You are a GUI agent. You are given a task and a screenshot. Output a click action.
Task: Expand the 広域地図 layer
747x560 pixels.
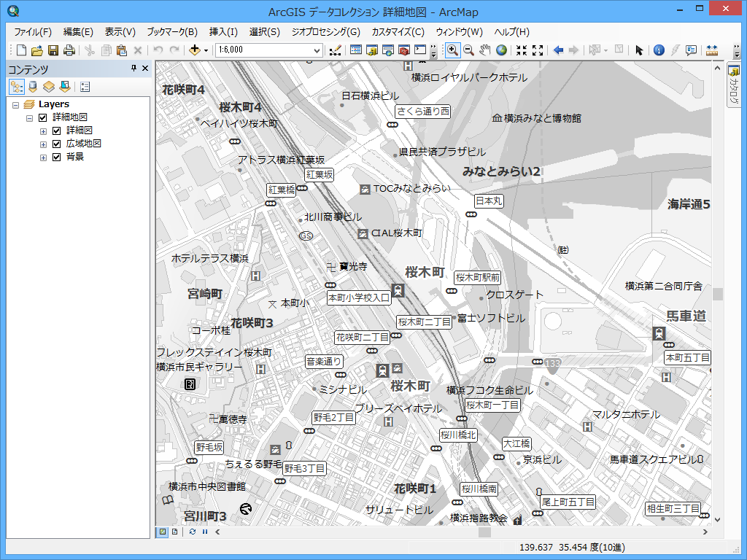43,145
